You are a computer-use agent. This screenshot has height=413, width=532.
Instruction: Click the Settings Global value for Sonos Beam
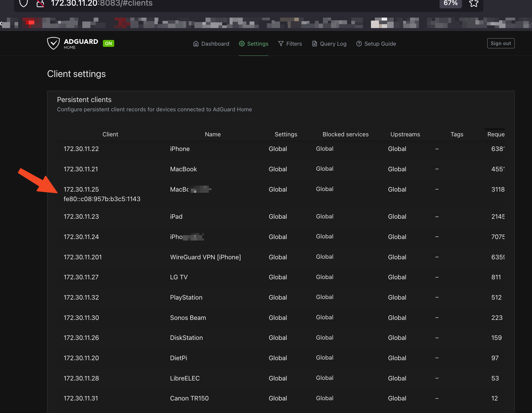click(278, 318)
